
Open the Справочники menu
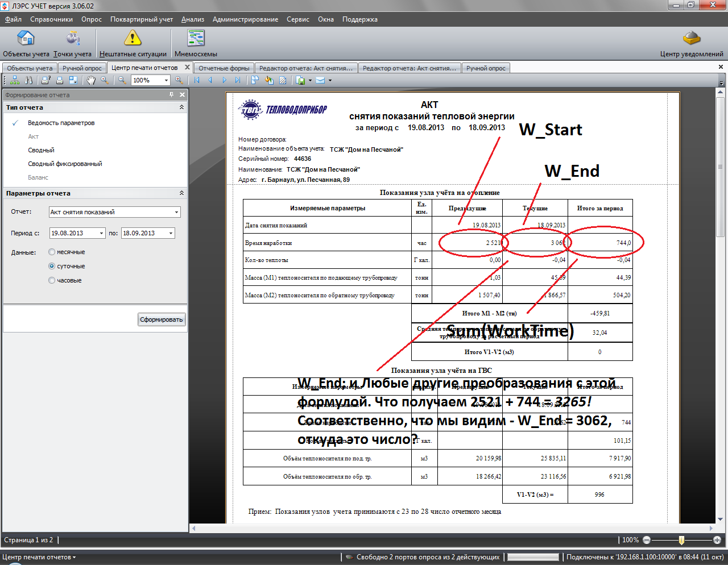click(51, 19)
